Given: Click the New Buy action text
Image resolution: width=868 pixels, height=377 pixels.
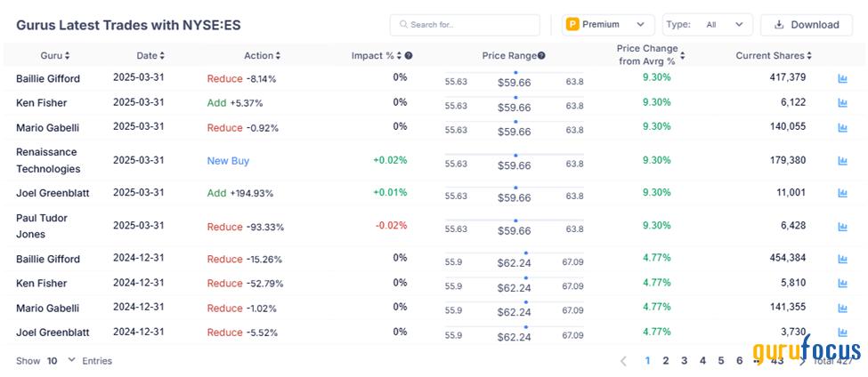Looking at the screenshot, I should [x=228, y=161].
